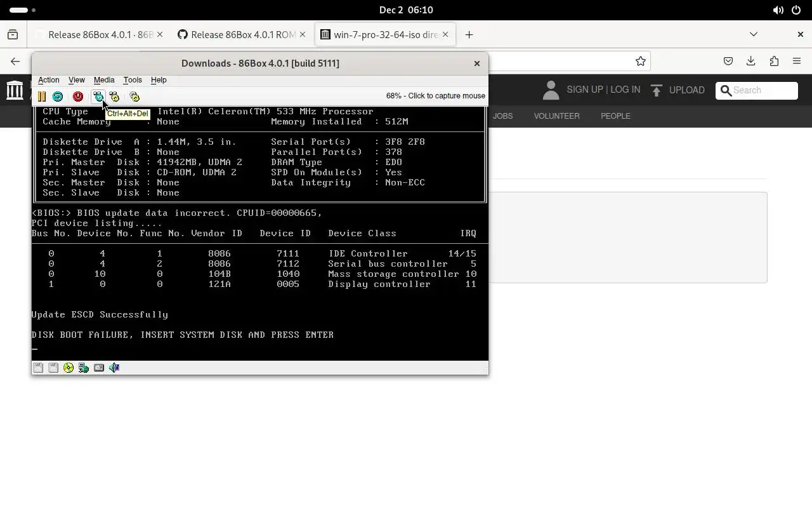Image resolution: width=812 pixels, height=508 pixels.
Task: Click 'Update ESCD Successfully' text in the emulator
Action: point(100,314)
